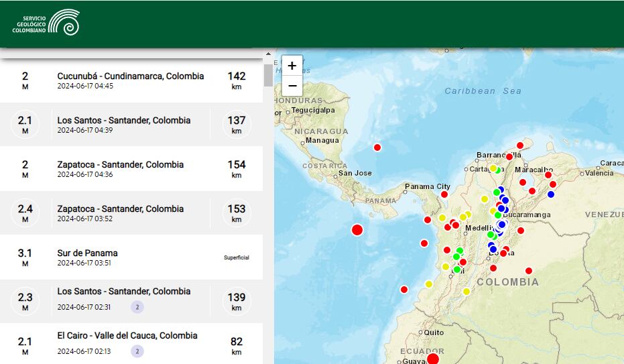Zoom out of the map
The width and height of the screenshot is (624, 364).
point(292,86)
